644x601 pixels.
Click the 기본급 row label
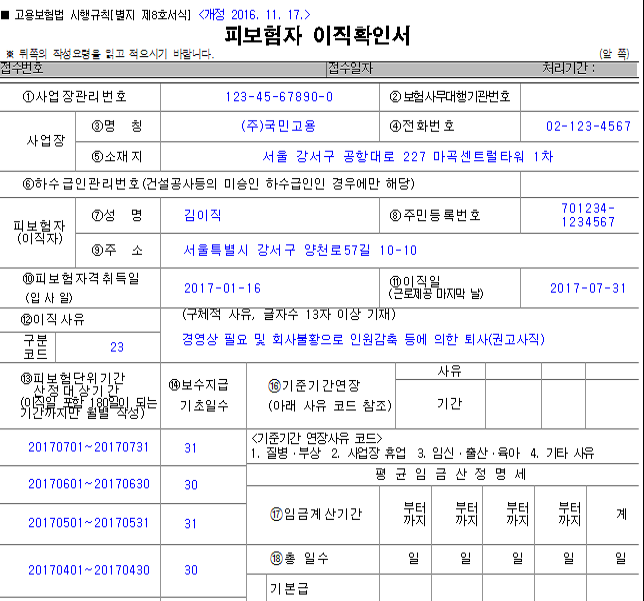[289, 588]
